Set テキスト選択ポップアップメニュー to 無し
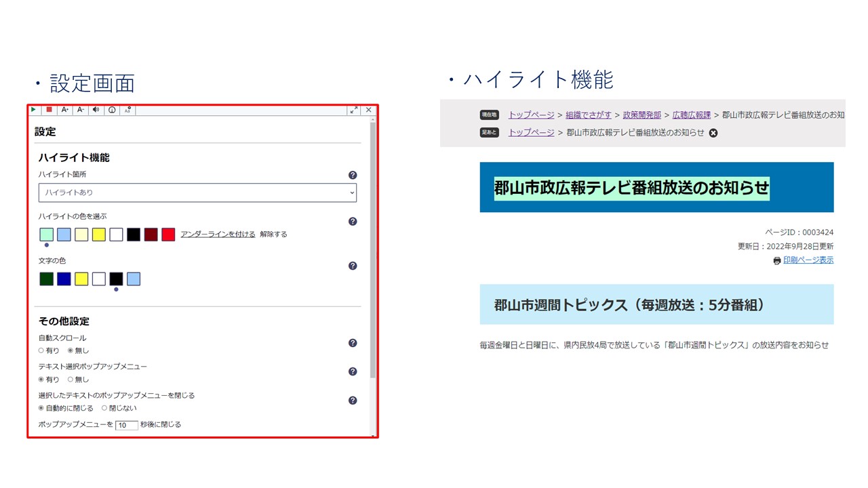Viewport: 868px width, 488px height. tap(71, 380)
